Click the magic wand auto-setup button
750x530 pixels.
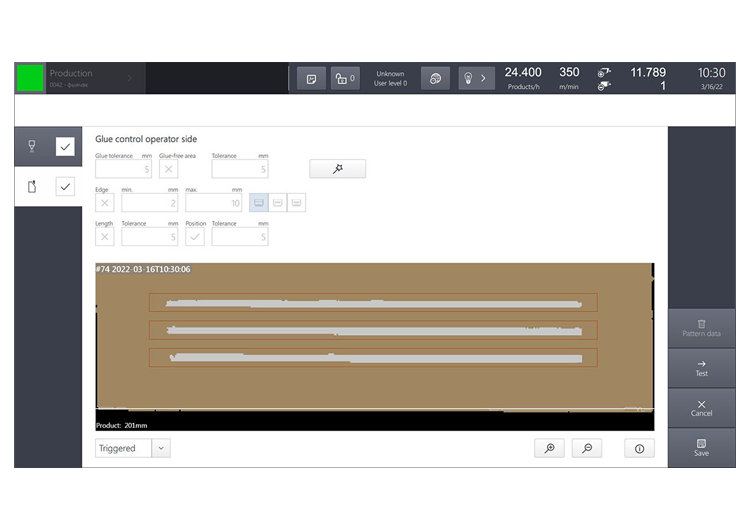coord(337,169)
